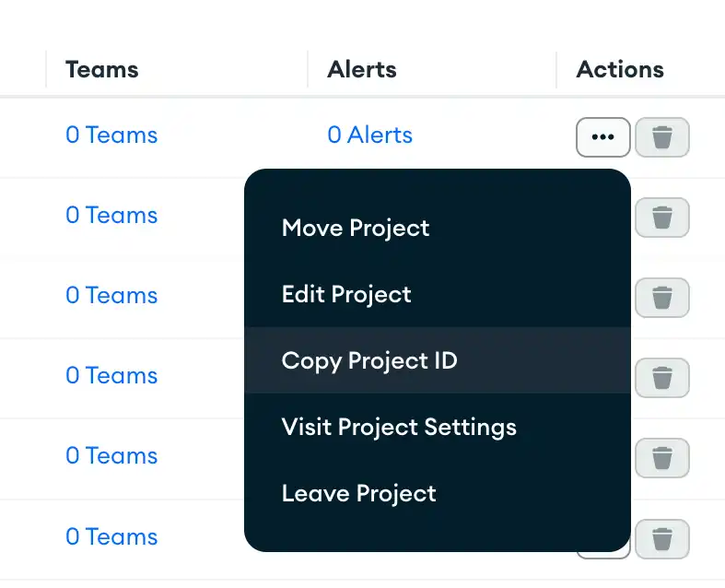Image resolution: width=725 pixels, height=588 pixels.
Task: Open the first row's 0 Teams link
Action: 111,135
